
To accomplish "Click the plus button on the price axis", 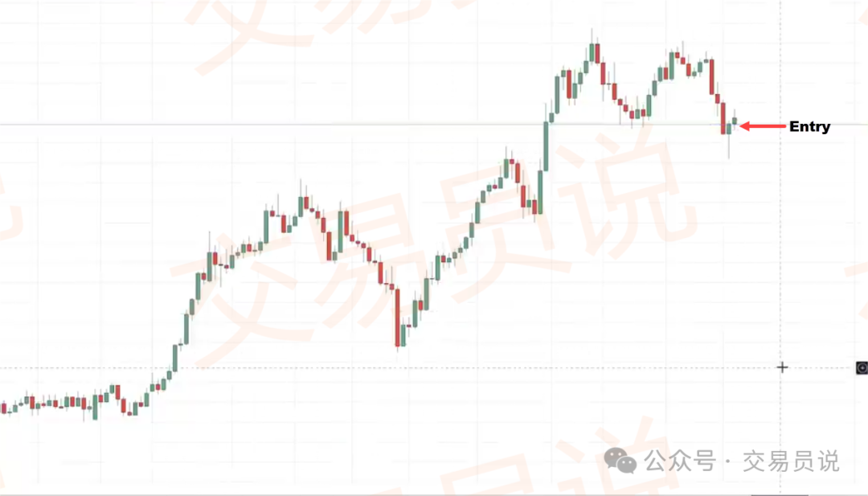I will pyautogui.click(x=862, y=367).
